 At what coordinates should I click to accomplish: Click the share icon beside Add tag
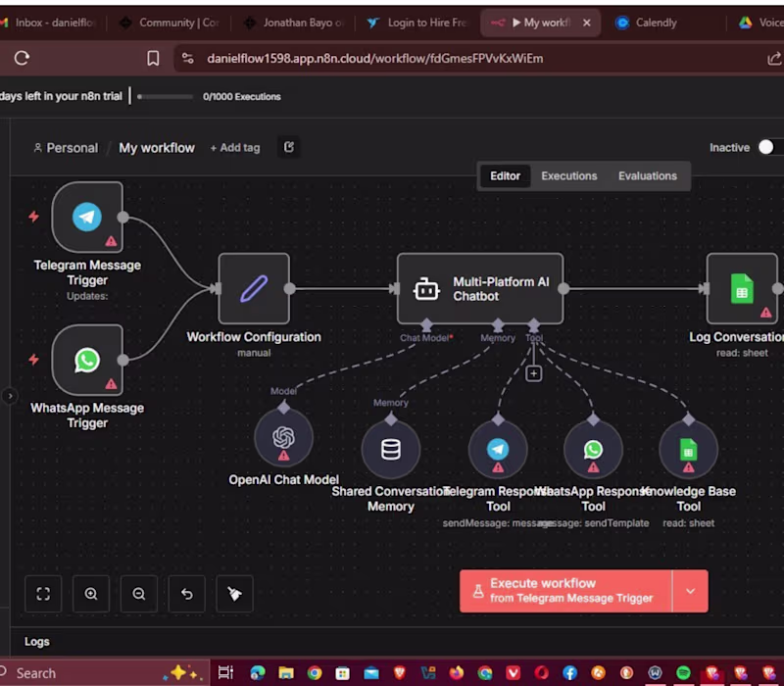(288, 147)
